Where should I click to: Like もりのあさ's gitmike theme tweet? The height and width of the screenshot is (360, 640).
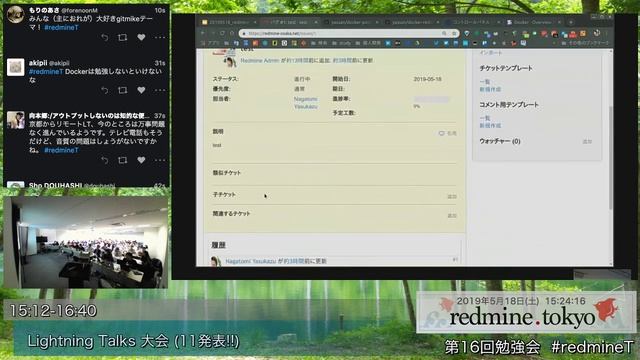click(141, 37)
